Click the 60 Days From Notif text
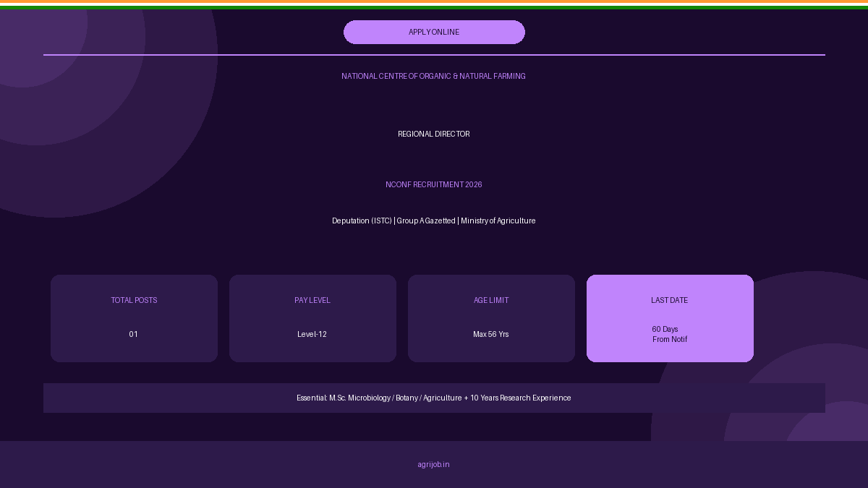This screenshot has height=488, width=868. click(x=669, y=334)
